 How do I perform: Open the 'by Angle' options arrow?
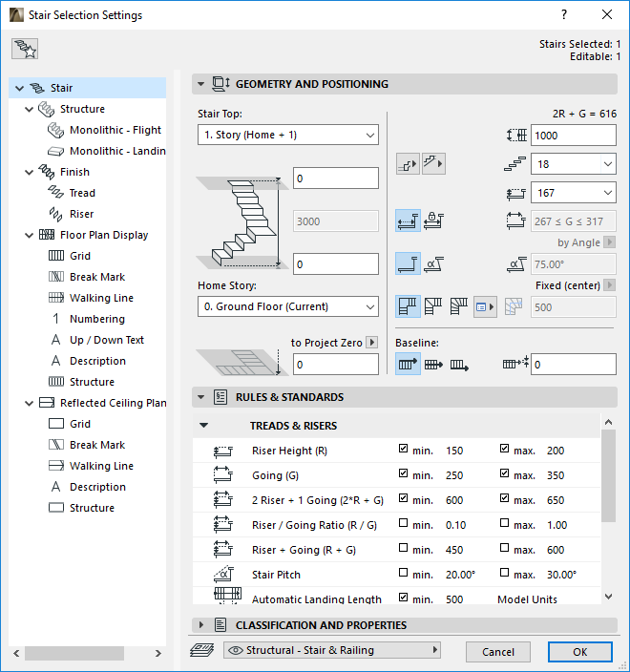pyautogui.click(x=609, y=242)
